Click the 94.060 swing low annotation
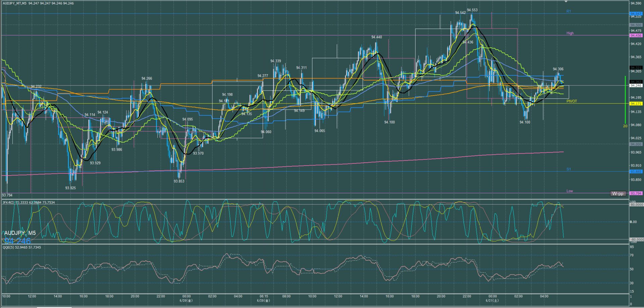This screenshot has height=308, width=644. [266, 132]
